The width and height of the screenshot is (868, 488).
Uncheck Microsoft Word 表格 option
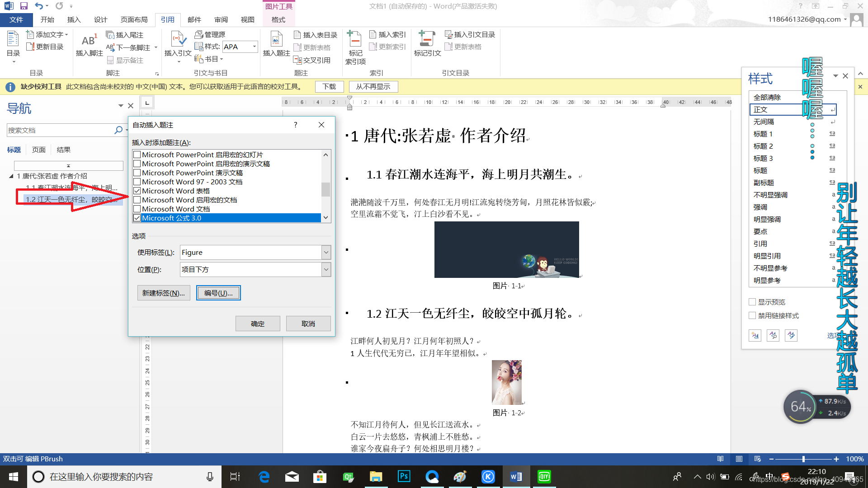[137, 191]
